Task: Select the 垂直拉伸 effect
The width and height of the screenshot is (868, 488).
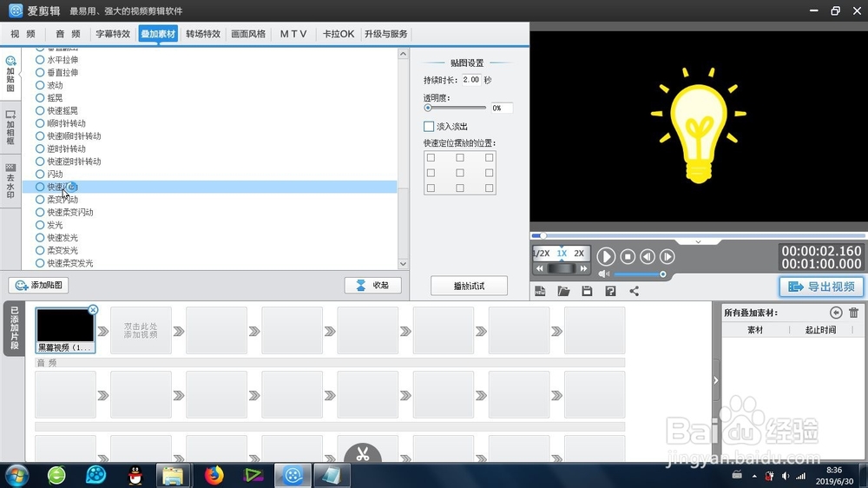Action: [56, 73]
